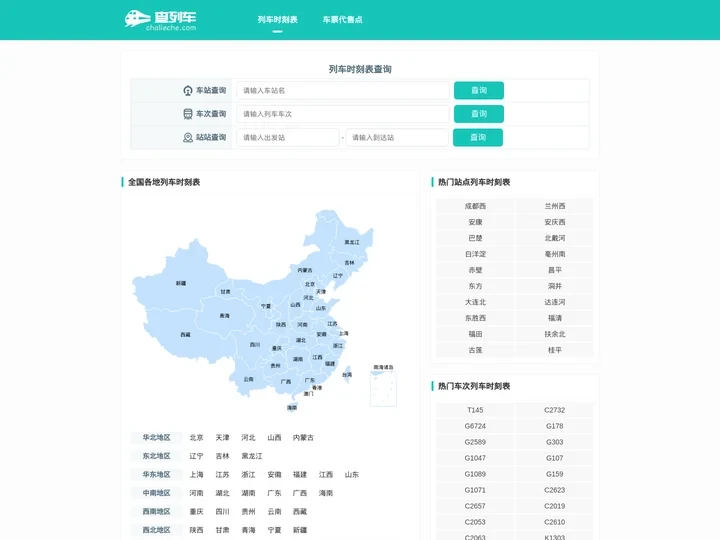Select 西藏 province on the map
Viewport: 720px width, 540px height.
coord(186,335)
